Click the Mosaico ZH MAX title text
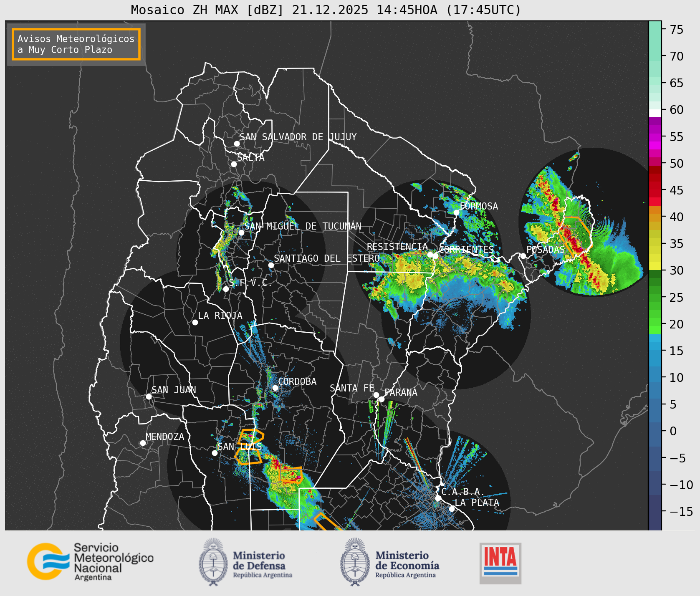Screen dimensions: 700x596 coord(326,10)
